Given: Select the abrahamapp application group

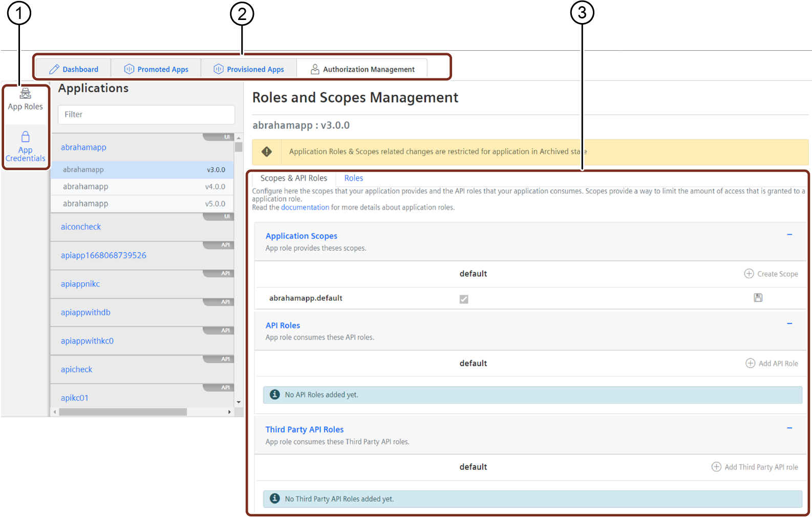Looking at the screenshot, I should pyautogui.click(x=142, y=147).
